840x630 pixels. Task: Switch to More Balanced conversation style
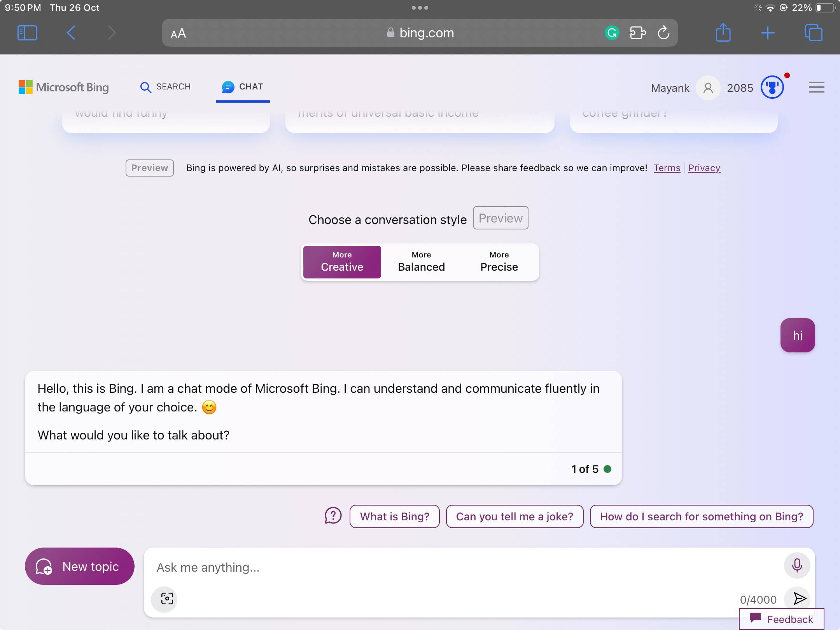coord(421,262)
